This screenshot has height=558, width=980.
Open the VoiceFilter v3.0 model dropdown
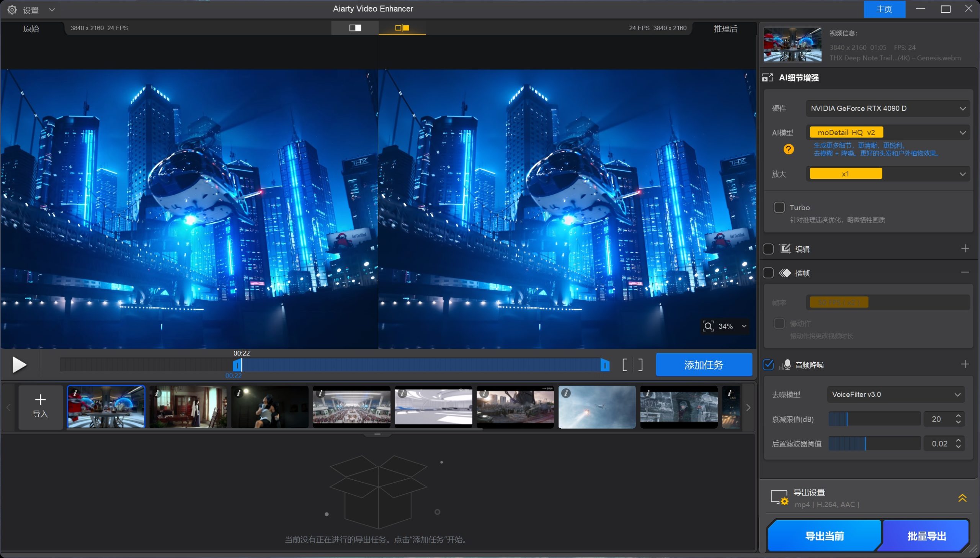click(x=895, y=394)
